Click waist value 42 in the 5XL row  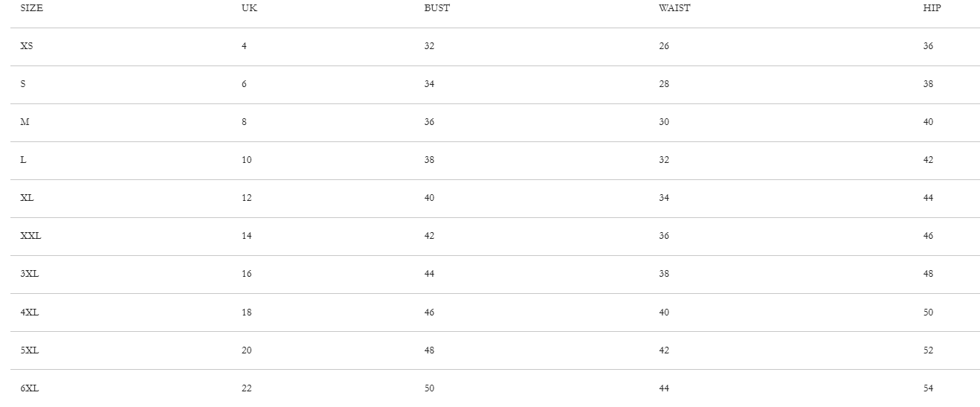pos(663,350)
